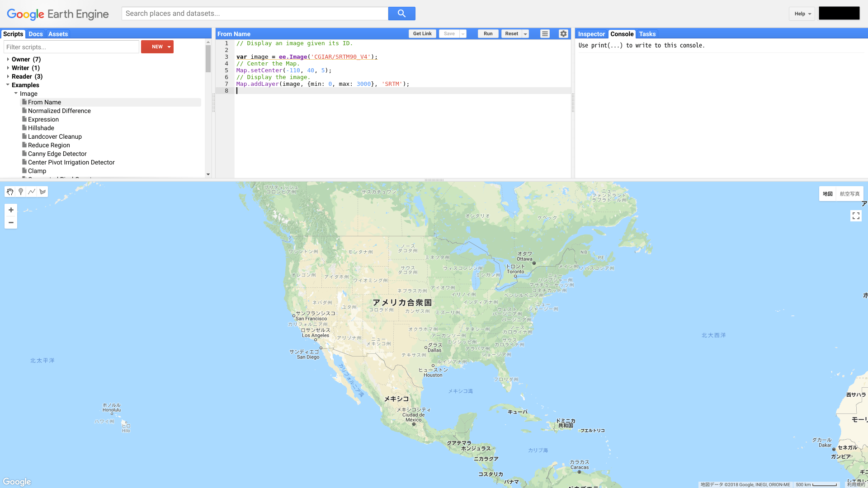868x488 pixels.
Task: Zoom in on the map
Action: tap(11, 210)
